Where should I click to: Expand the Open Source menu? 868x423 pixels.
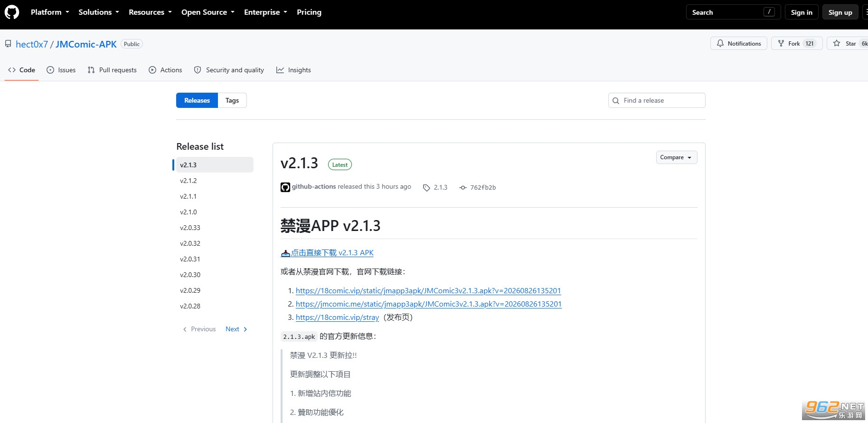coord(208,12)
